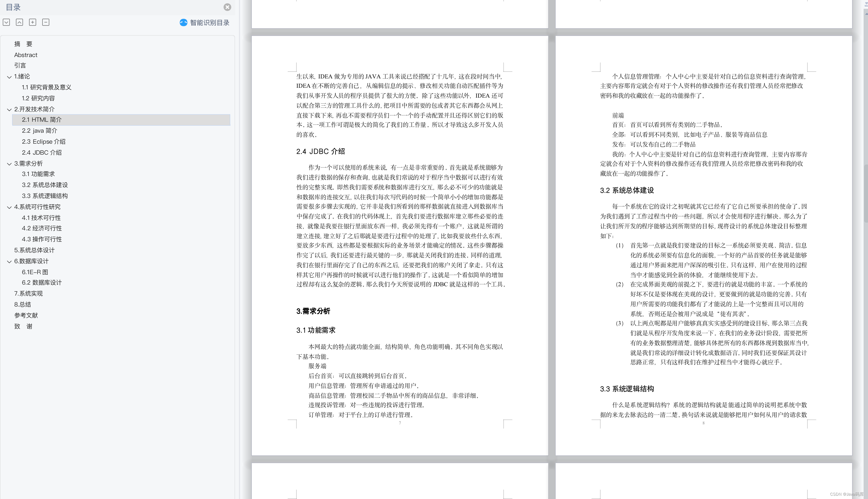Collapse the 1.绪论 outline section

coord(9,77)
